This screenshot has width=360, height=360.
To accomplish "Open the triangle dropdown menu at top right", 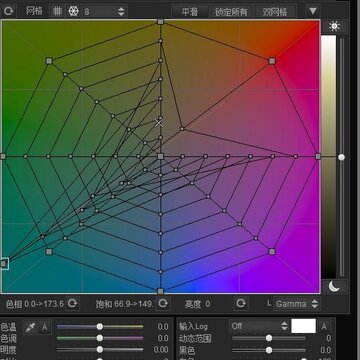I will click(x=313, y=11).
